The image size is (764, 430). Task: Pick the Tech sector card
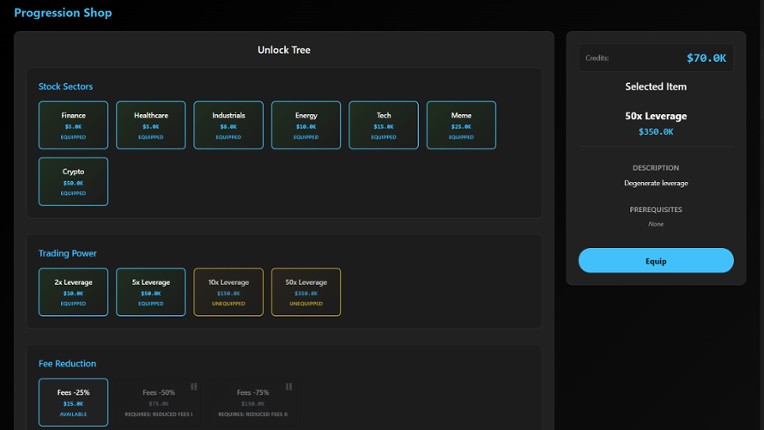[x=384, y=125]
